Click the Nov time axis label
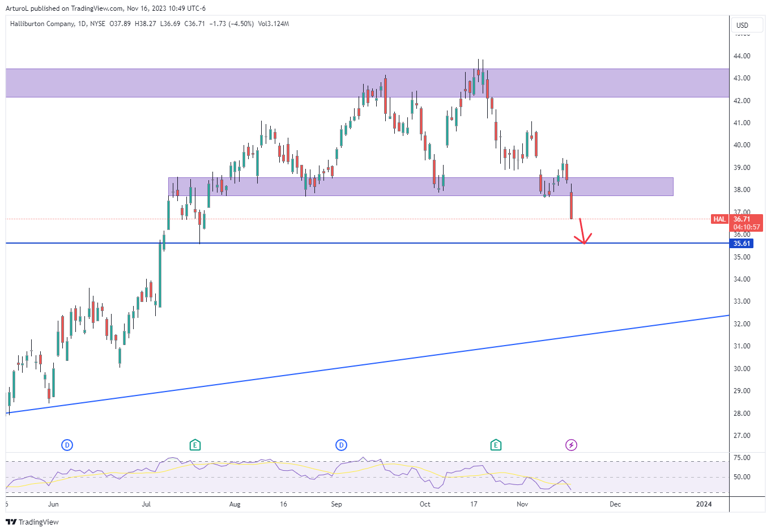Image resolution: width=771 pixels, height=532 pixels. coord(522,504)
